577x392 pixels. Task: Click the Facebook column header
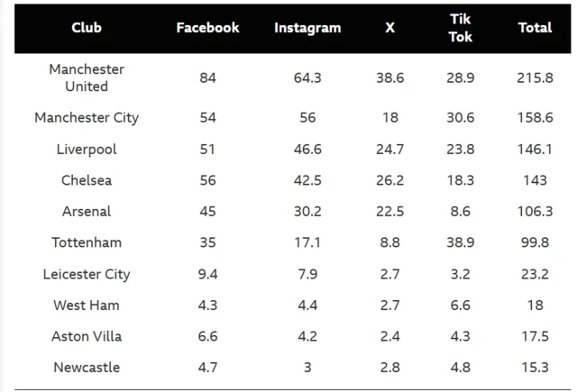tap(207, 28)
